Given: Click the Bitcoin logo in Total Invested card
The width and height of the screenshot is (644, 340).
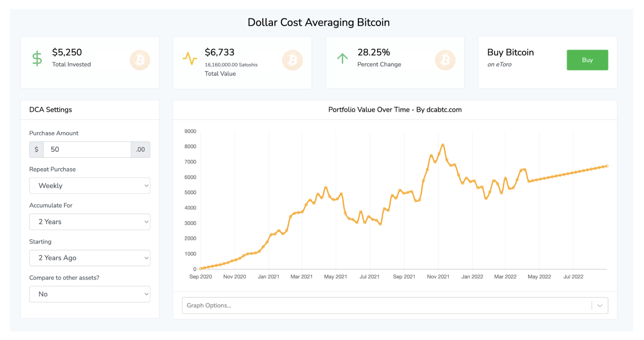Looking at the screenshot, I should 140,60.
